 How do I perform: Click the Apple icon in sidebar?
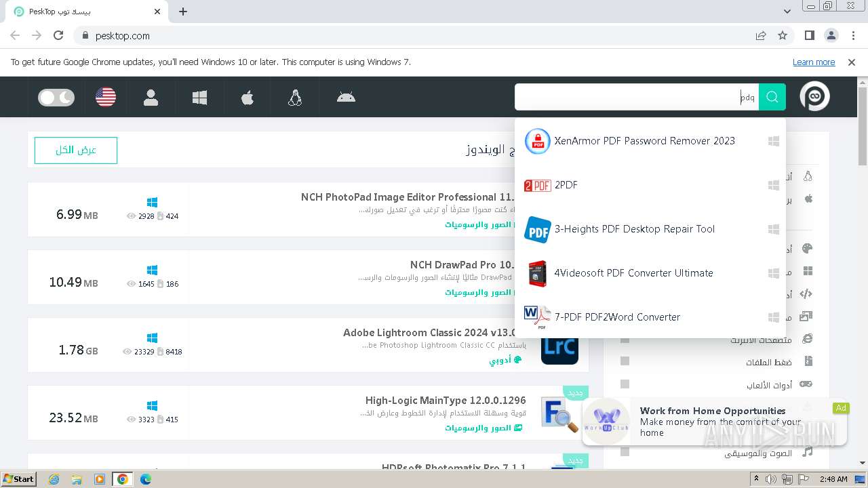pos(808,199)
